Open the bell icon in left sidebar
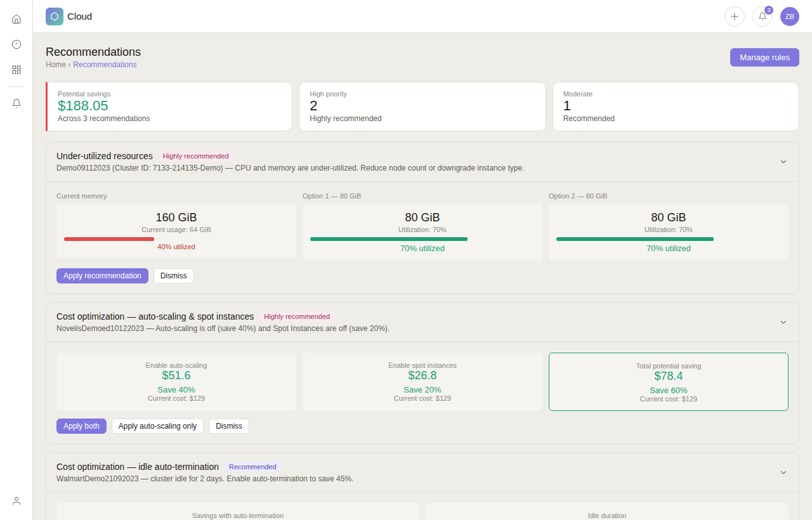812x520 pixels. [16, 103]
